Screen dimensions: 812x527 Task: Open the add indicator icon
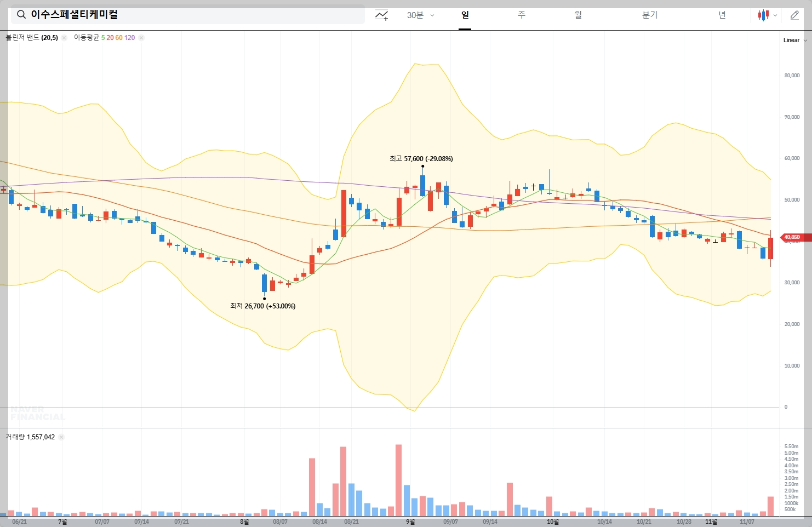[382, 15]
